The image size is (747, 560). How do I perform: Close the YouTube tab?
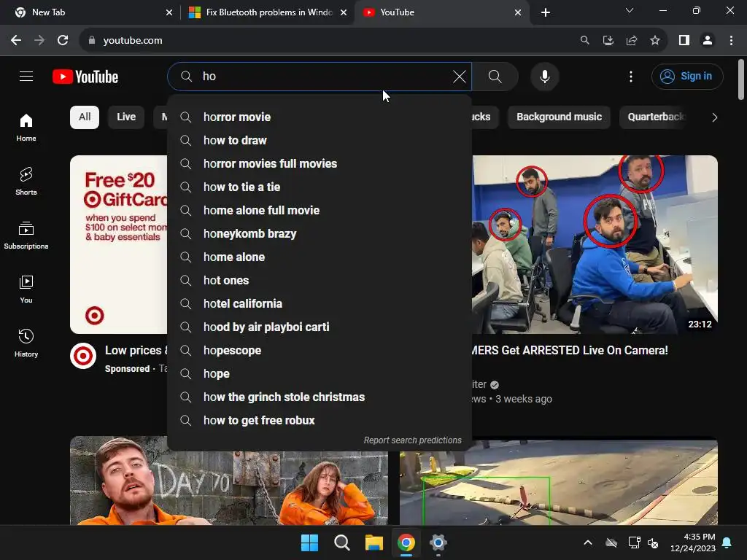point(518,12)
